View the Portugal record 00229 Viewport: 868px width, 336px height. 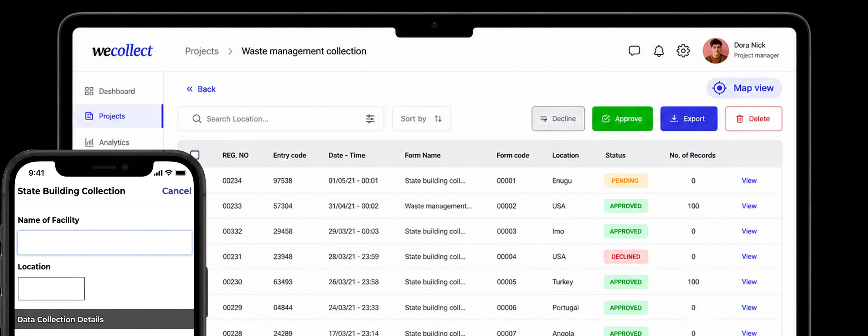[749, 307]
